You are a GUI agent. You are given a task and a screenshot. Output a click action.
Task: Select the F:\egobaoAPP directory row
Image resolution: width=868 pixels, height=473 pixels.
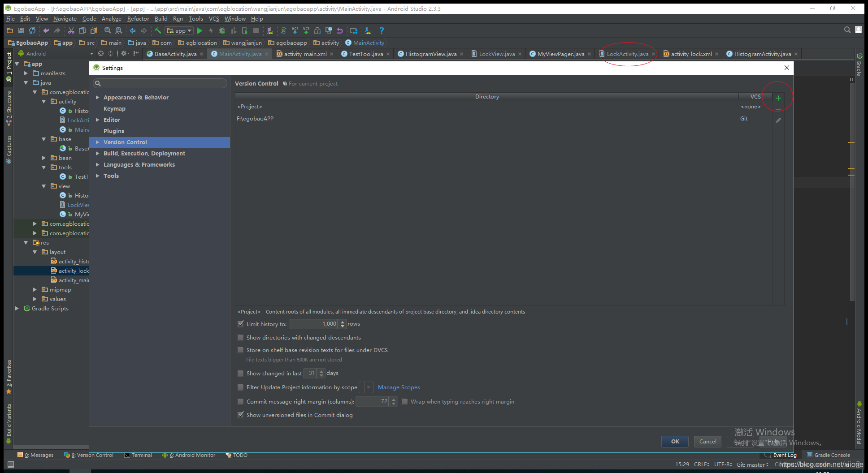503,118
